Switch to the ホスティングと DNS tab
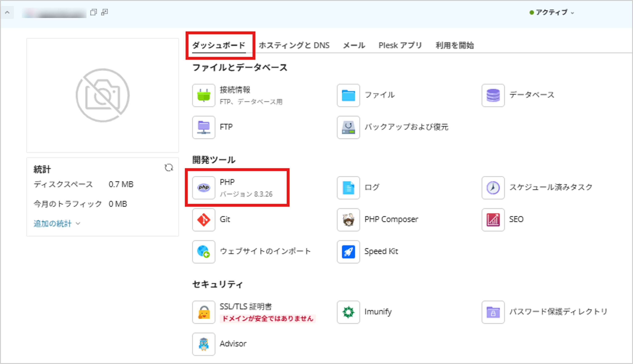 pyautogui.click(x=294, y=45)
